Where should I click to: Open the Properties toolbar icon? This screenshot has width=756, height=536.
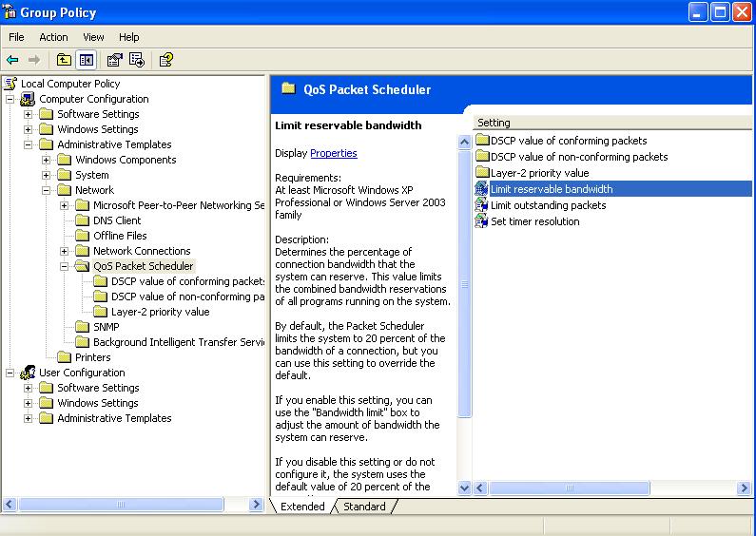(x=114, y=60)
